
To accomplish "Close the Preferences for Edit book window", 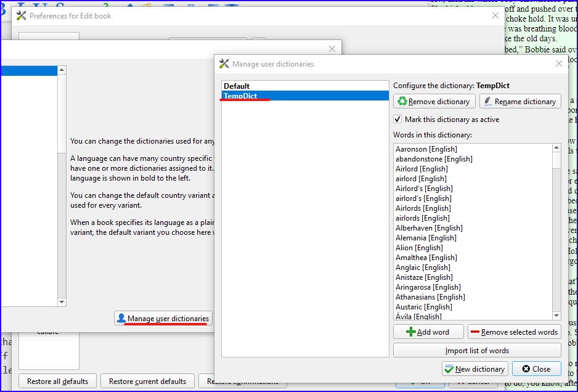I will tap(495, 15).
